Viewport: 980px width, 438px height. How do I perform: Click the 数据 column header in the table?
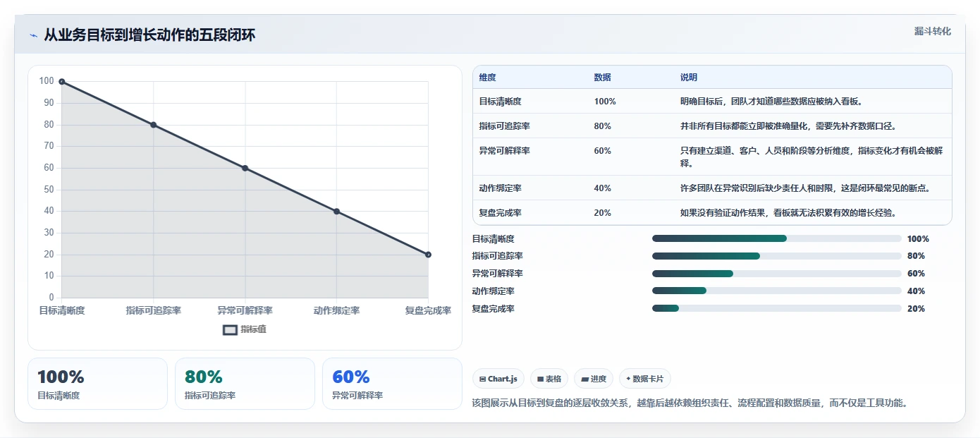point(603,78)
